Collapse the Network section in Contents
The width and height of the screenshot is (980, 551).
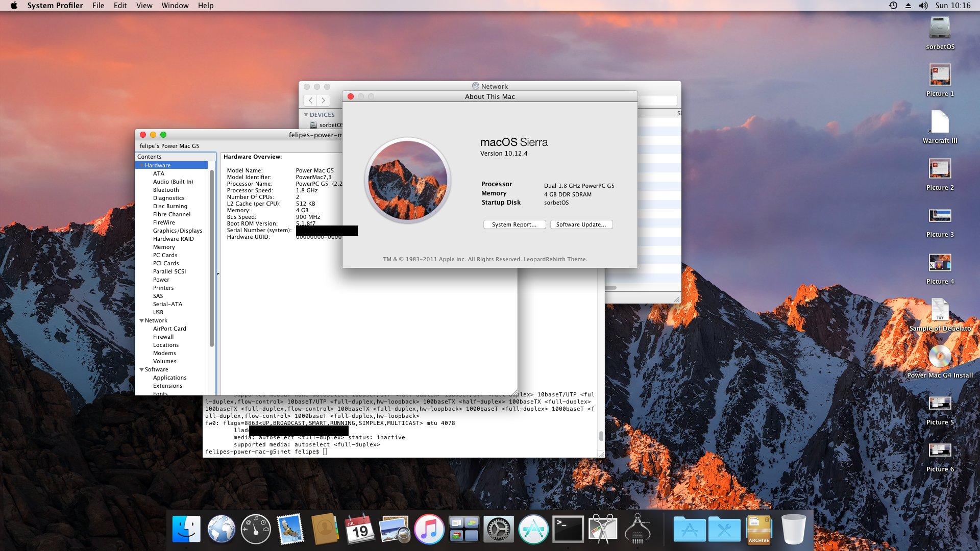[141, 320]
